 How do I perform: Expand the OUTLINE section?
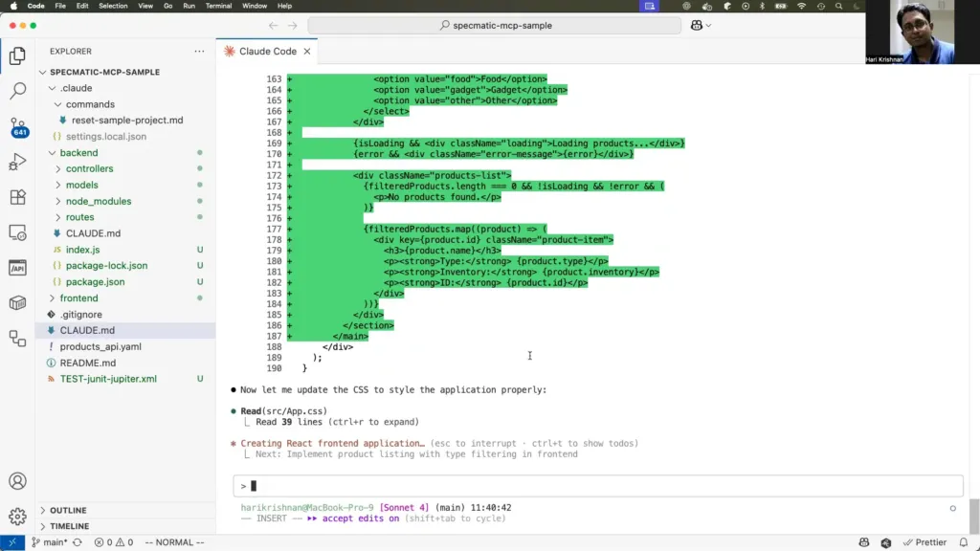(x=68, y=511)
